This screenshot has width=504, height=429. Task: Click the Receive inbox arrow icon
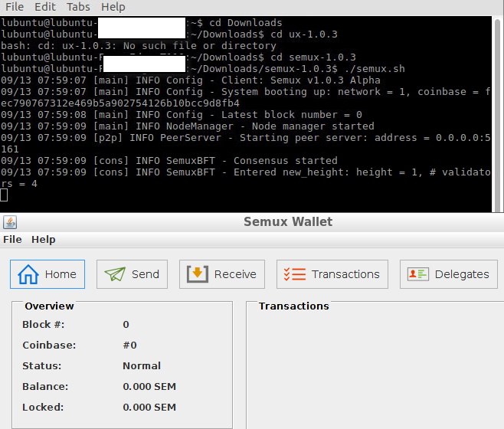[x=198, y=274]
